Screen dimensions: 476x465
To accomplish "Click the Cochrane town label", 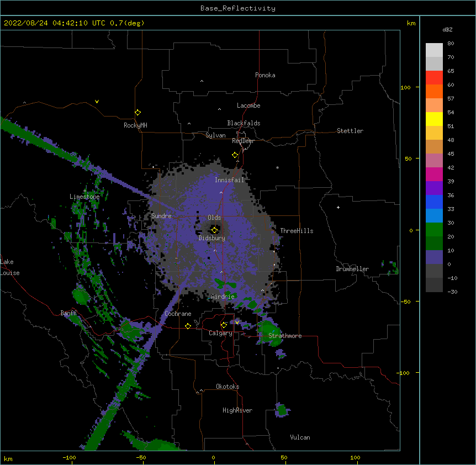I will 178,314.
